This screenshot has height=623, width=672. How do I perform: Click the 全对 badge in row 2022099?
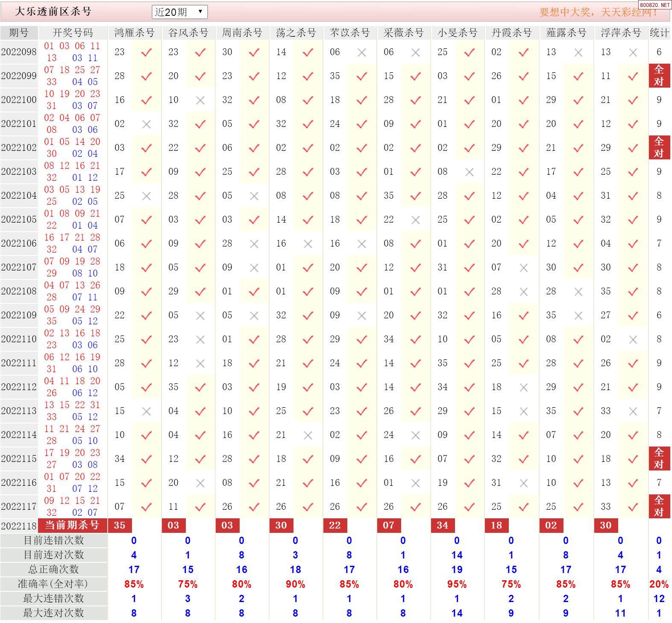click(x=659, y=76)
